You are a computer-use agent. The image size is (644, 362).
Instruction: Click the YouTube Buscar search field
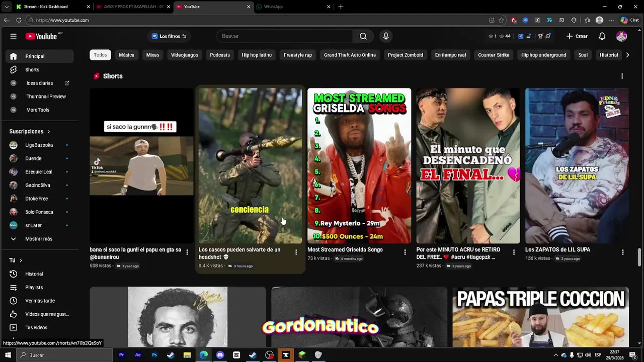[x=285, y=36]
